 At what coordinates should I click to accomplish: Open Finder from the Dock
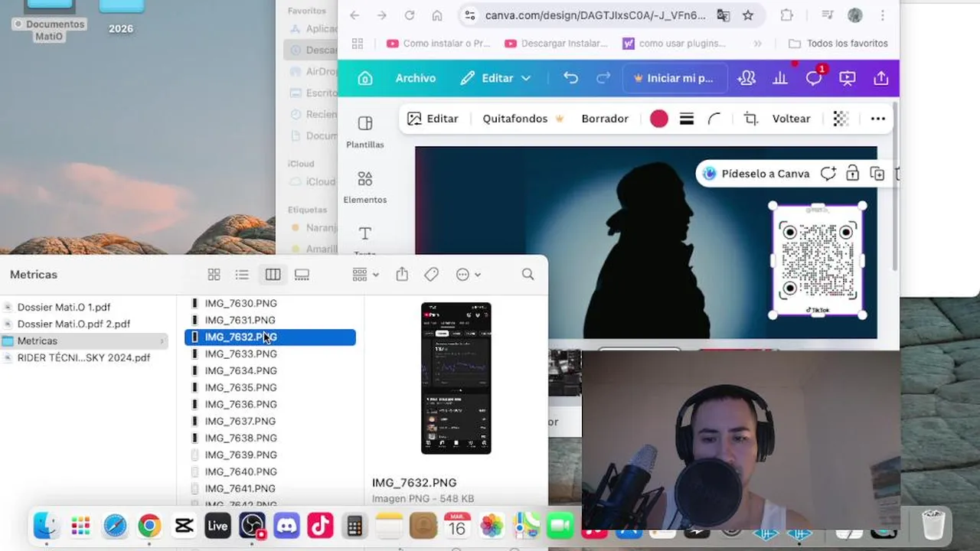(46, 526)
